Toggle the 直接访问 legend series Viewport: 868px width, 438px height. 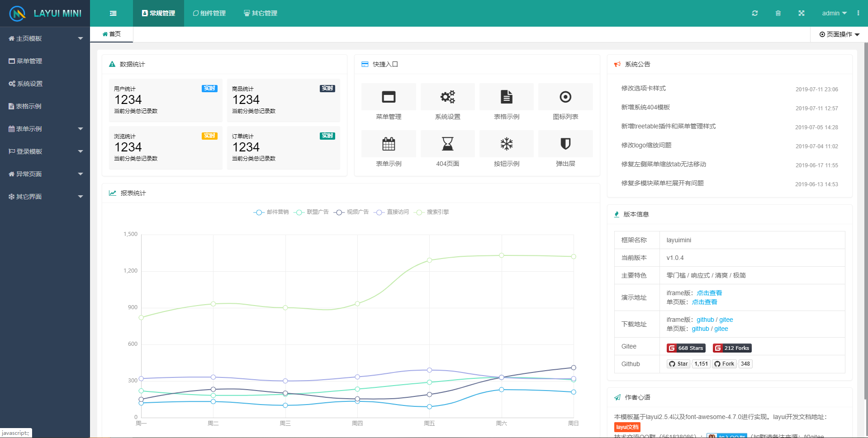392,212
